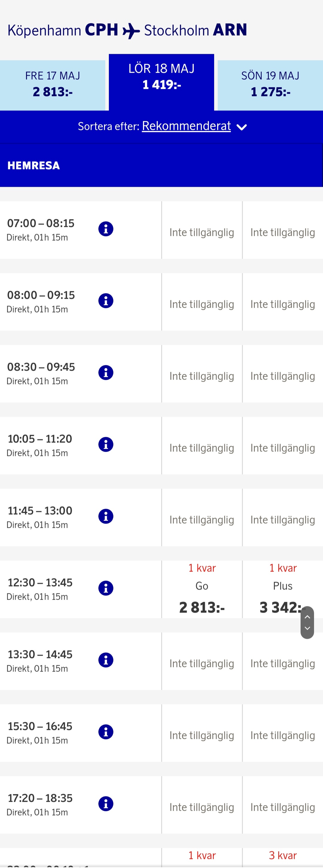Open info for the 07:00 – 08:15 flight

pos(106,229)
